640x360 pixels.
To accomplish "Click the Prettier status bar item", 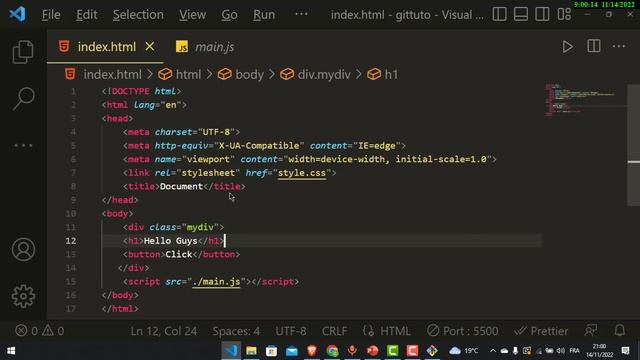I will click(541, 331).
